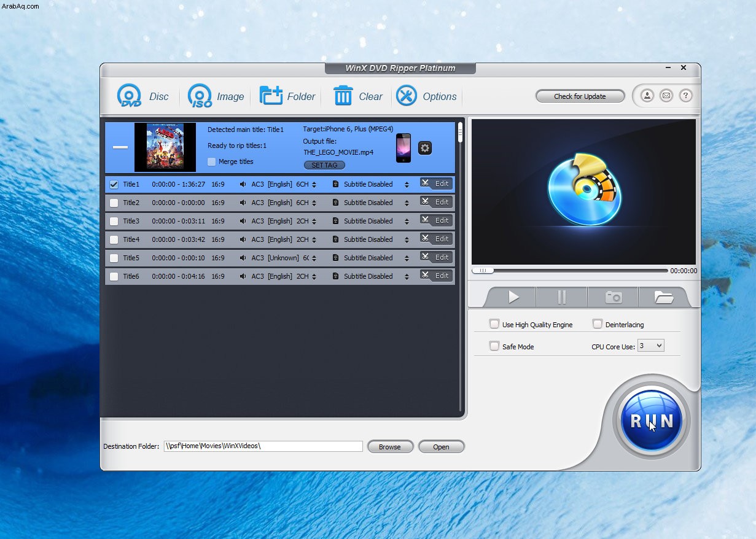The image size is (756, 539).
Task: Click Title1 audio speaker icon
Action: [x=243, y=184]
